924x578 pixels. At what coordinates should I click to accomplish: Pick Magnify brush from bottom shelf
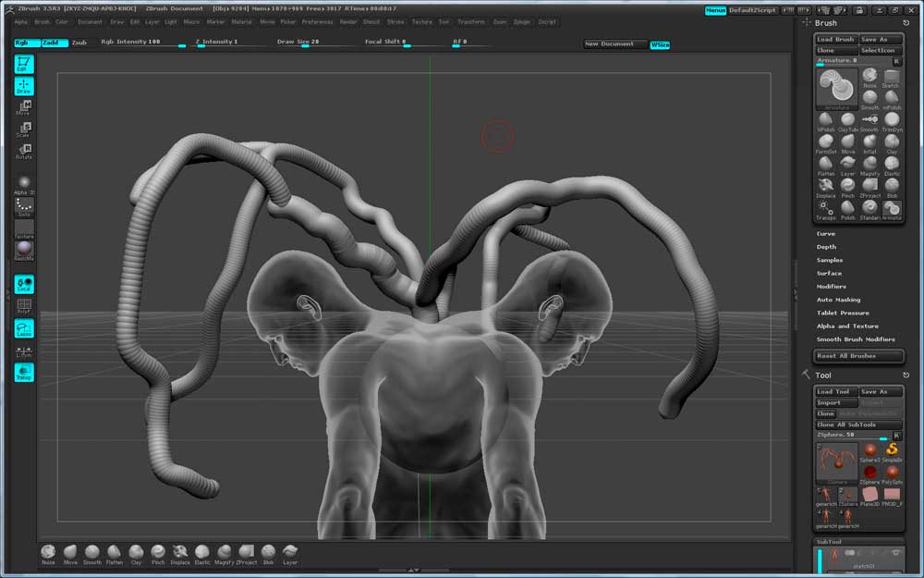point(224,554)
